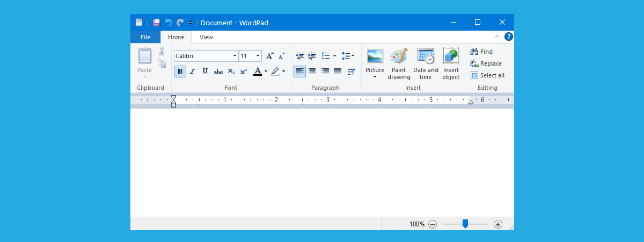The image size is (644, 242).
Task: Toggle Subscript formatting
Action: click(231, 71)
